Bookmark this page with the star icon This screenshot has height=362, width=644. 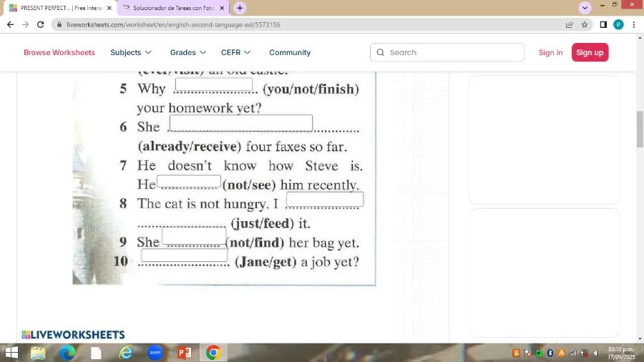(x=585, y=24)
